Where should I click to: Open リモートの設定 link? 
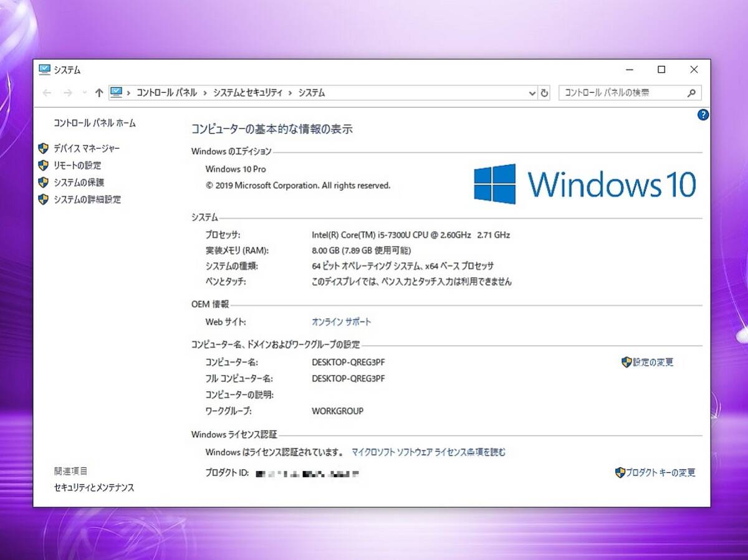tap(77, 166)
